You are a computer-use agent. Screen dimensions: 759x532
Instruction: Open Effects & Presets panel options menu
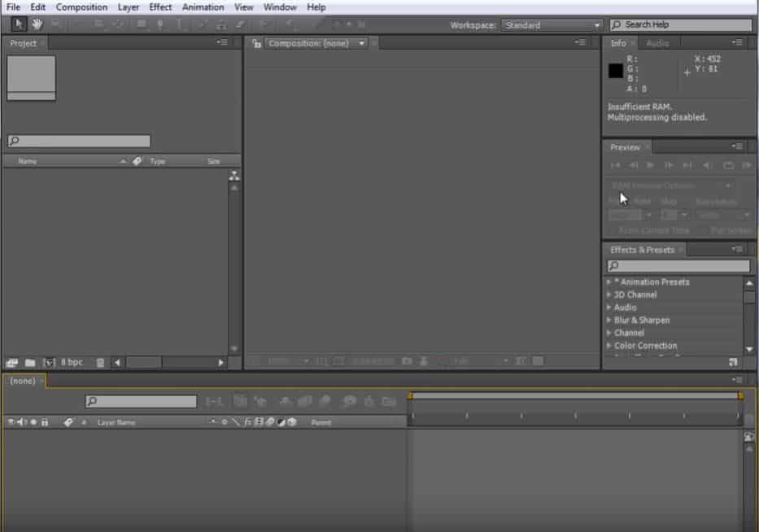click(x=737, y=249)
